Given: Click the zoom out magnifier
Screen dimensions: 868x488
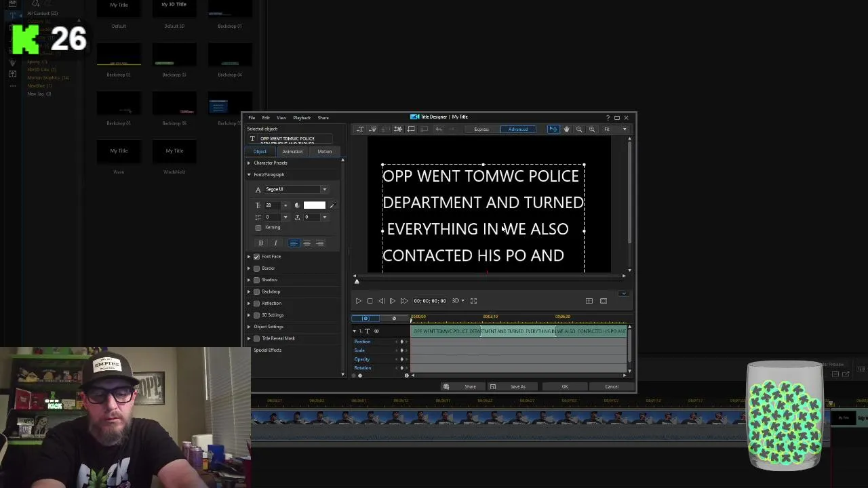Looking at the screenshot, I should coord(579,129).
